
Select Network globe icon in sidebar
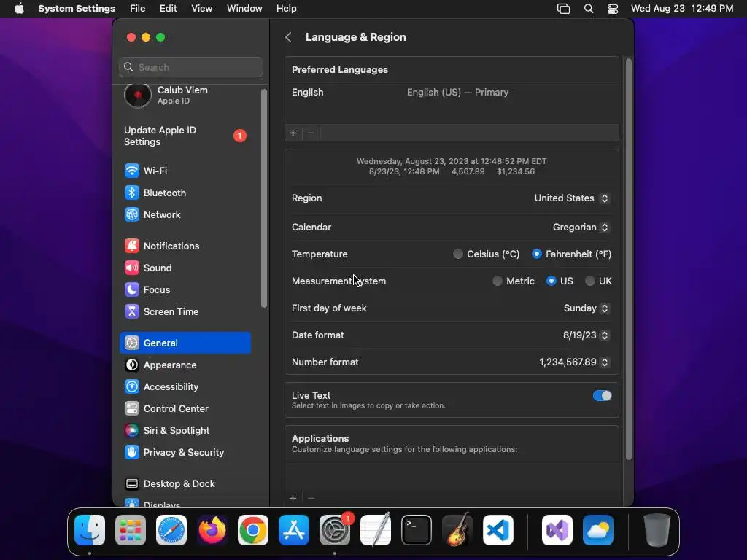click(131, 214)
